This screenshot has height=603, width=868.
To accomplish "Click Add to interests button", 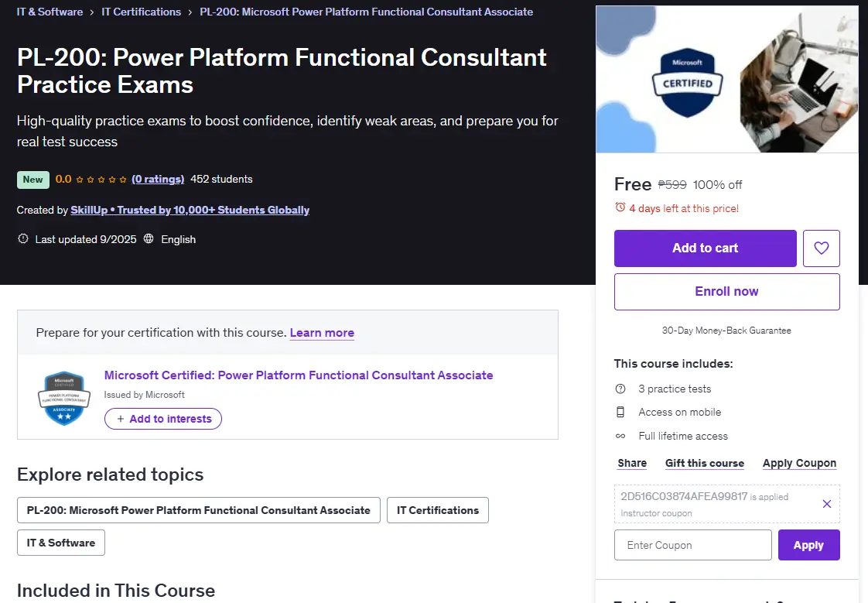I will coord(163,419).
